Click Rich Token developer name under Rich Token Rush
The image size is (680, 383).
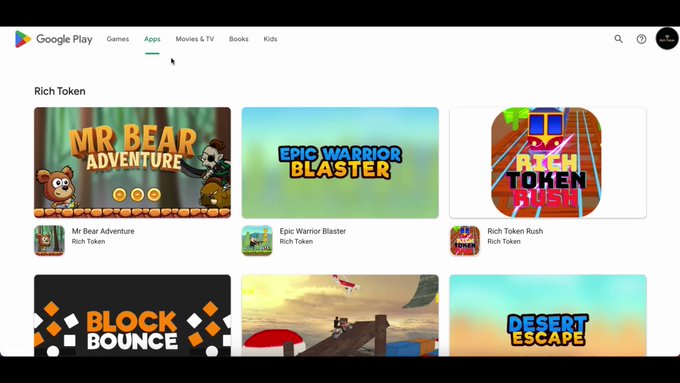(504, 242)
